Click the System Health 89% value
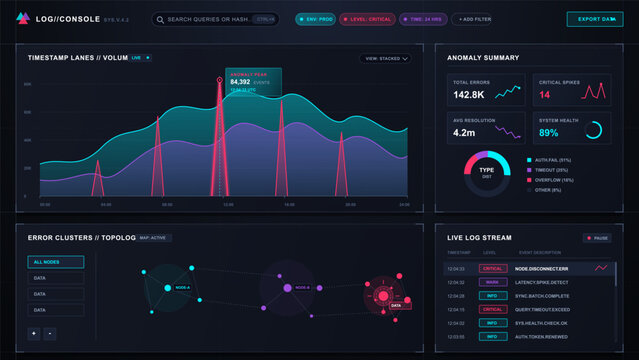Image resolution: width=639 pixels, height=360 pixels. coord(549,133)
